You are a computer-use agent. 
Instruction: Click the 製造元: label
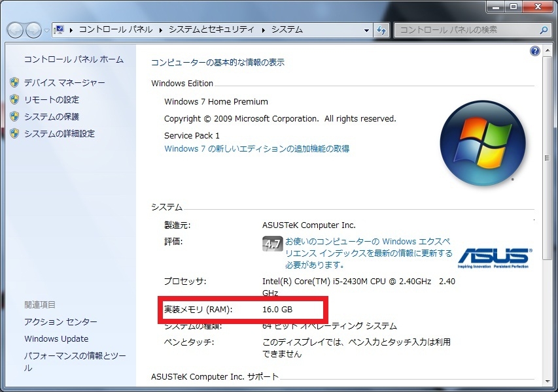(177, 225)
